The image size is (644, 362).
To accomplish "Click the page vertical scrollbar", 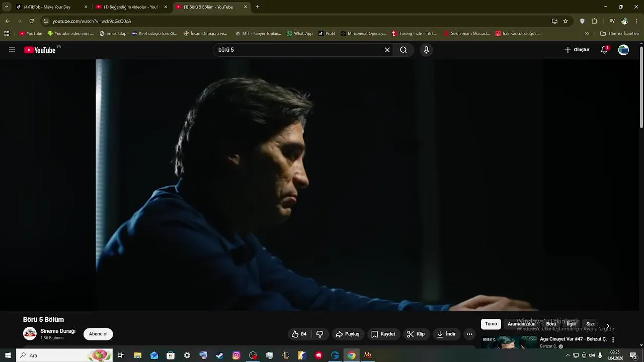I will [641, 86].
